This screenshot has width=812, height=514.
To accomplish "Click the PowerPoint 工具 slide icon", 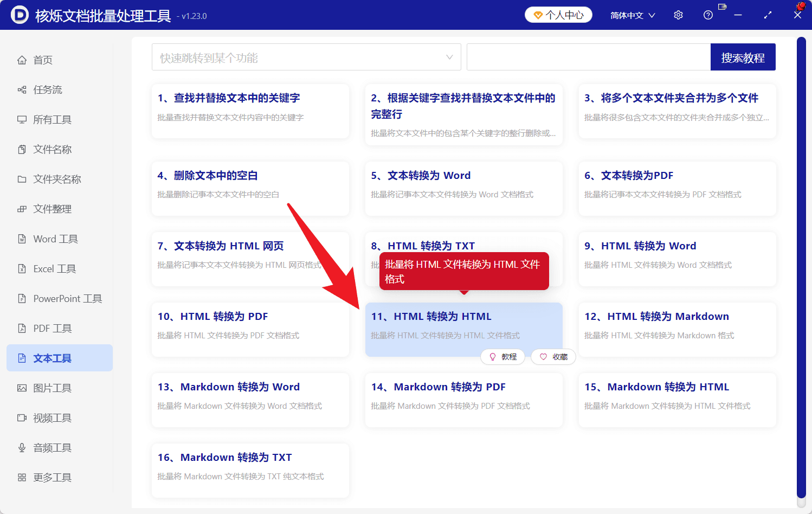I will [x=22, y=298].
